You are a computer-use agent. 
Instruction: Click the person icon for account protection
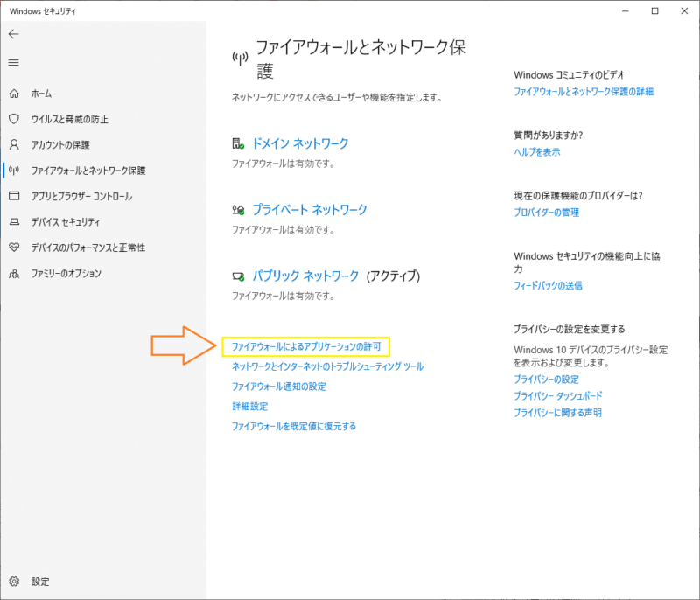point(14,144)
